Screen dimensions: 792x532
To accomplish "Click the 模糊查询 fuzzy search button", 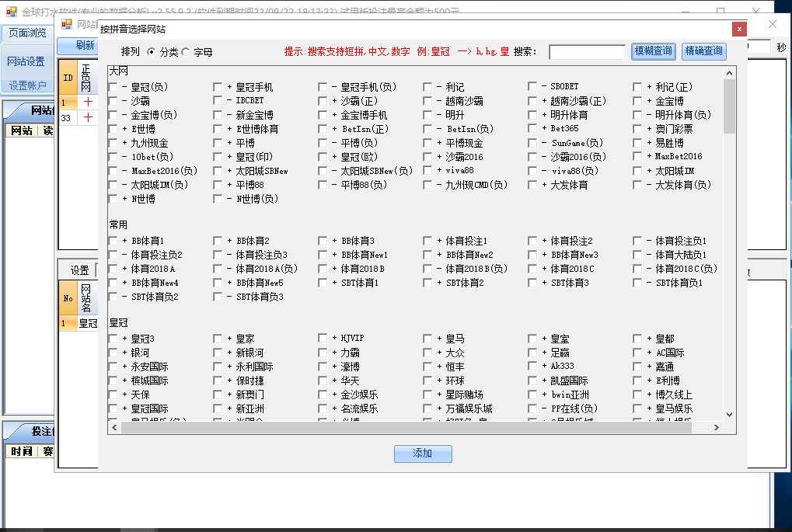I will (654, 51).
